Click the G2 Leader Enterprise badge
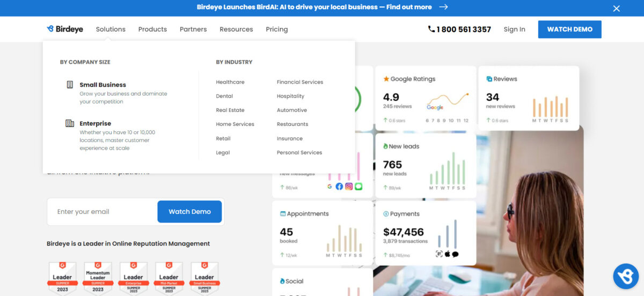The width and height of the screenshot is (644, 296). 133,277
